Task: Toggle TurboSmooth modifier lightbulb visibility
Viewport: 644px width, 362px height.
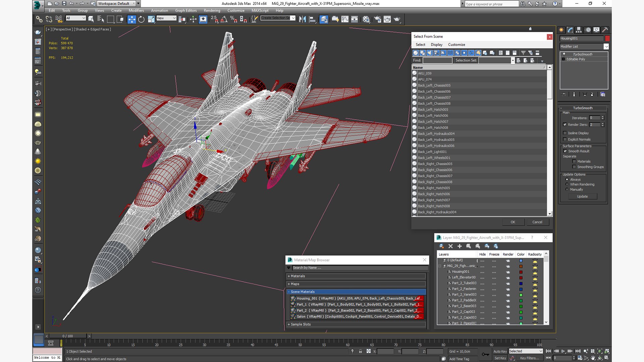Action: pyautogui.click(x=564, y=54)
